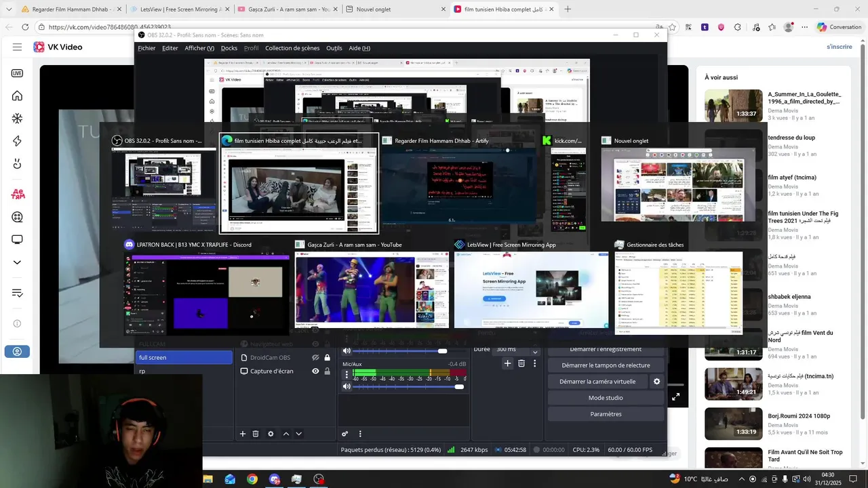Viewport: 868px width, 488px height.
Task: Open OBS Collection de scènes menu
Action: click(x=292, y=48)
